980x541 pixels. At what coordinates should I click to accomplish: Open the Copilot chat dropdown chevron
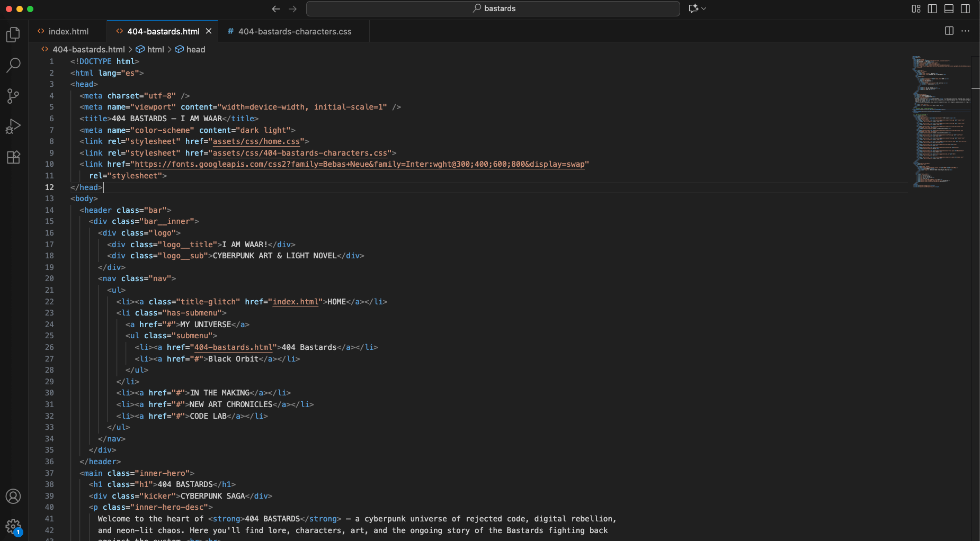(703, 8)
